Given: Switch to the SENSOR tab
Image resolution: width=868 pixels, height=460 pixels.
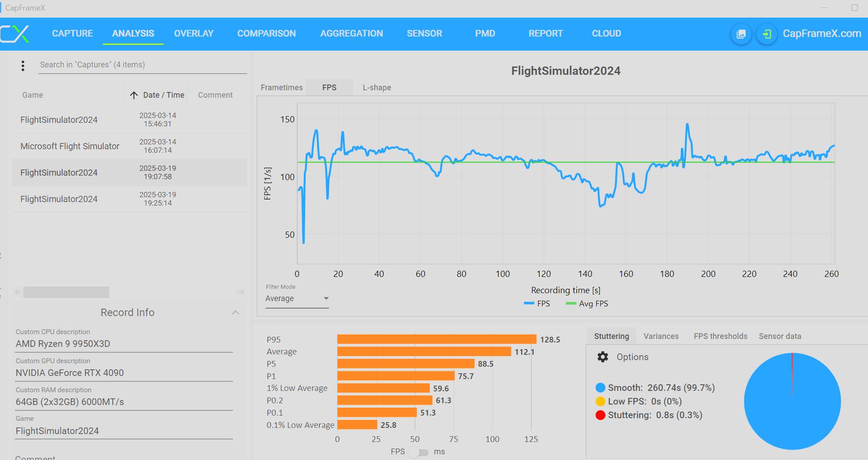Looking at the screenshot, I should pyautogui.click(x=425, y=33).
